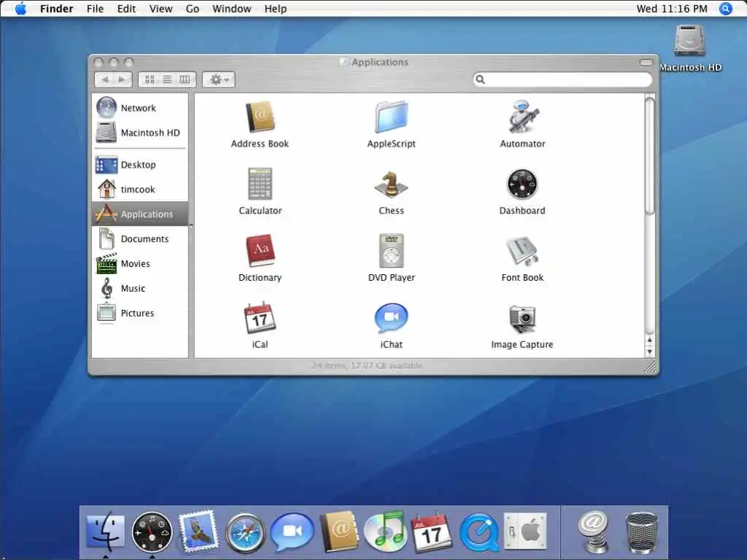Select the Automator robot icon

(522, 117)
